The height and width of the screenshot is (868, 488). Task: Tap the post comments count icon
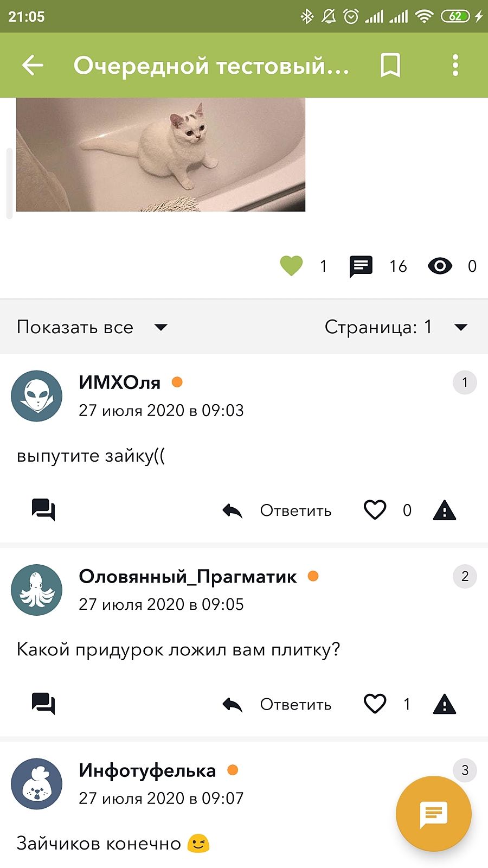point(361,266)
